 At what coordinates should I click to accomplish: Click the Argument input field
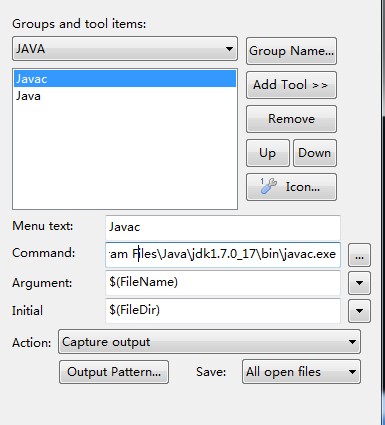pos(223,283)
